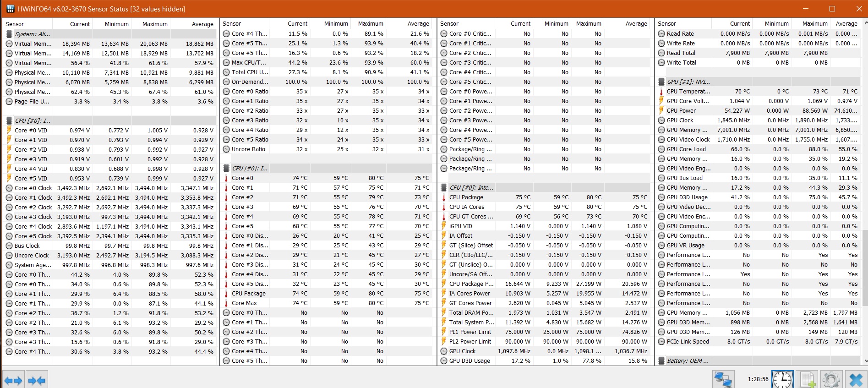Click the scroll up arrow of the scrollbar
The width and height of the screenshot is (868, 388).
click(x=865, y=22)
